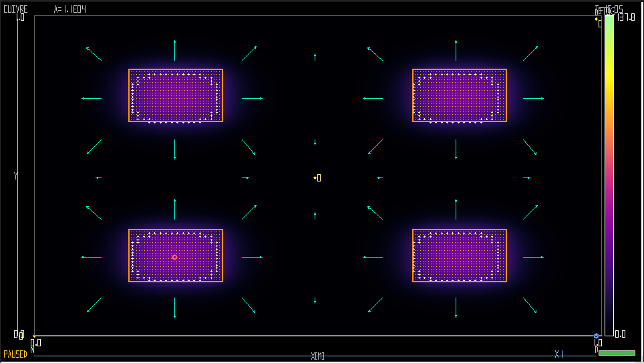Click the 137.8 maximum scale value
This screenshot has height=363, width=644.
click(x=626, y=17)
